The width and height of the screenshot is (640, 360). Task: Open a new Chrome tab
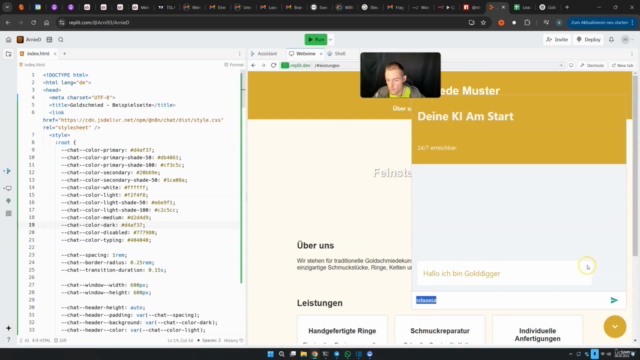tap(567, 7)
